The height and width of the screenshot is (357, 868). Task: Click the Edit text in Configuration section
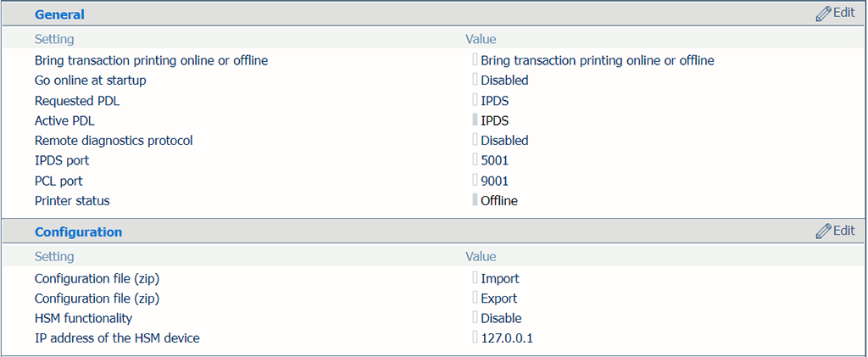pos(843,231)
